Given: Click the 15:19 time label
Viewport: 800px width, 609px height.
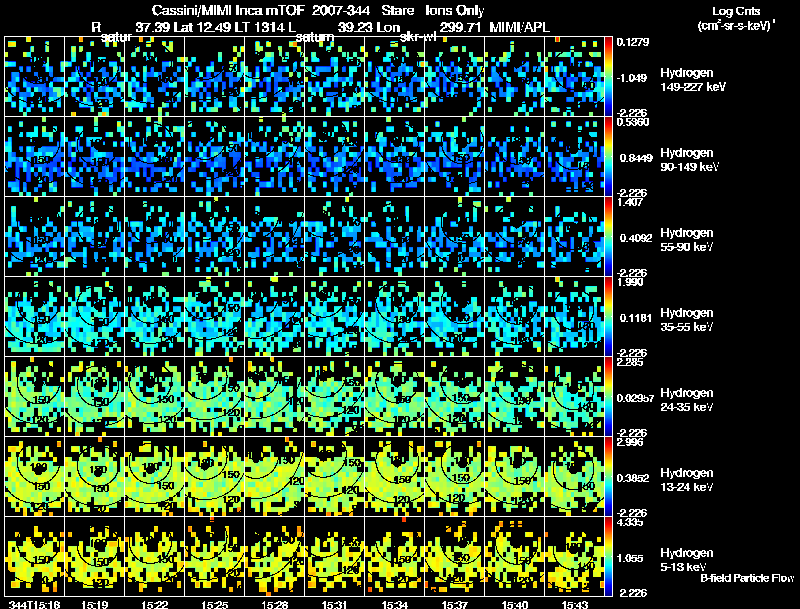Looking at the screenshot, I should 94,604.
